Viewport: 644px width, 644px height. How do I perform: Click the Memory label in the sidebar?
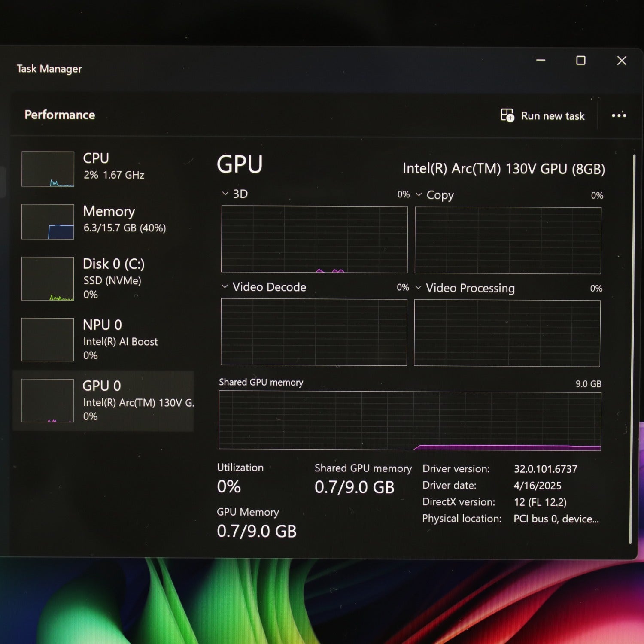point(109,211)
